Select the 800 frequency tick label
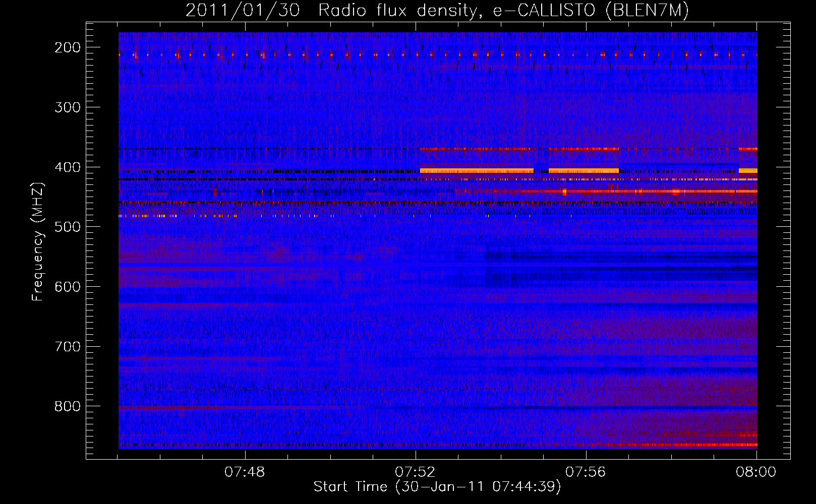816x504 pixels. [x=68, y=406]
